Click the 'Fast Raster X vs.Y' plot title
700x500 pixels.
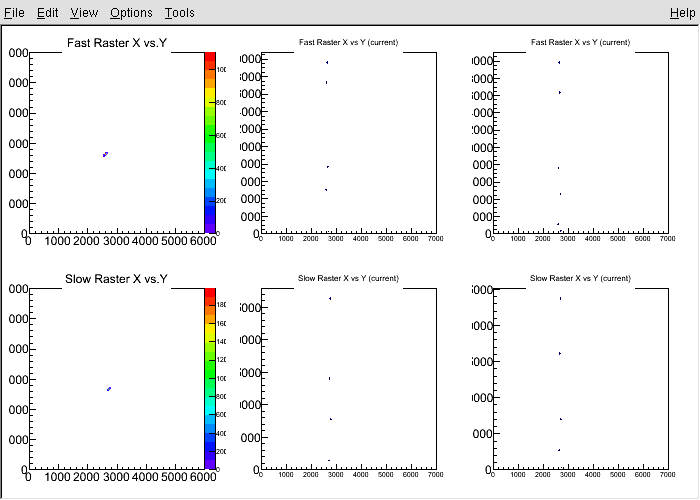click(x=117, y=43)
